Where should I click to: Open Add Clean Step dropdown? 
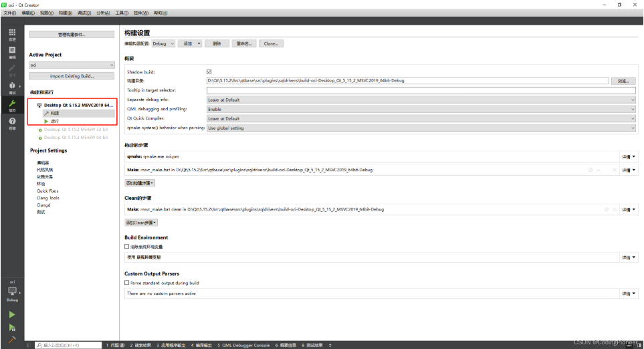coord(141,223)
